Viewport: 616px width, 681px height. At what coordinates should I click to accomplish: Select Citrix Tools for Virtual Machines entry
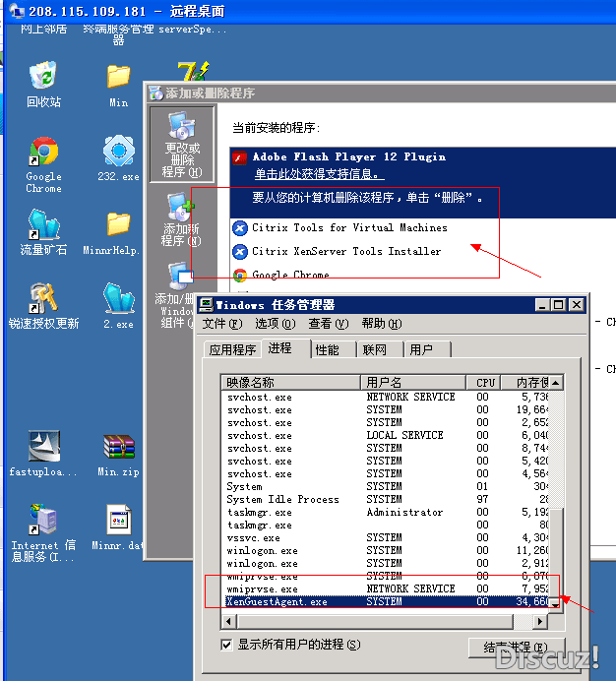349,228
